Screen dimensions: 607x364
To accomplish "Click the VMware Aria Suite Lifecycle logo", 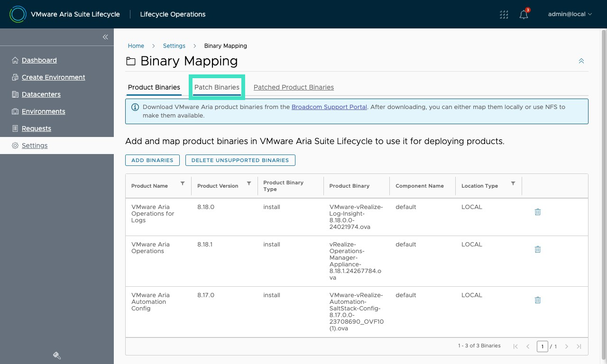I will (18, 14).
